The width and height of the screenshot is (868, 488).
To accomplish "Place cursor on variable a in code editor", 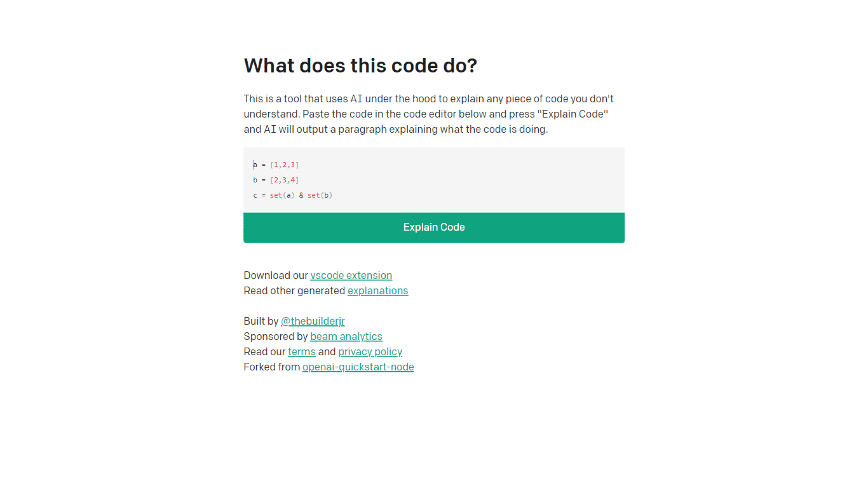I will [255, 165].
